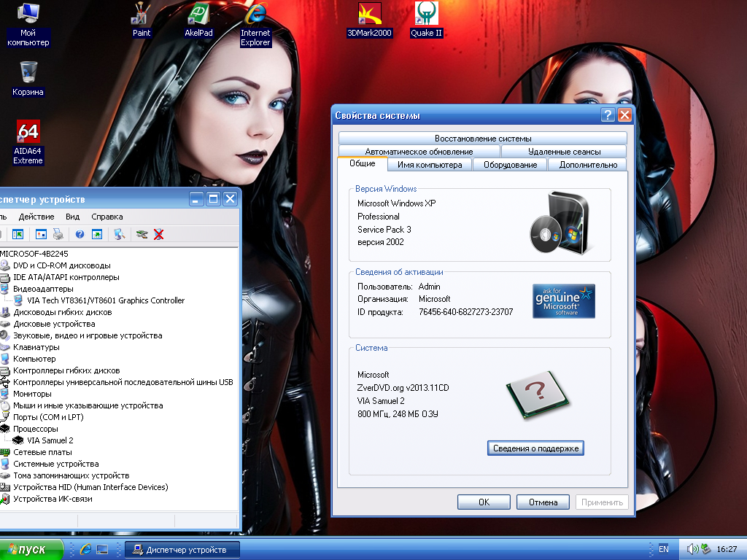Select Дисководы гибких дисков in the tree
747x560 pixels.
point(63,312)
